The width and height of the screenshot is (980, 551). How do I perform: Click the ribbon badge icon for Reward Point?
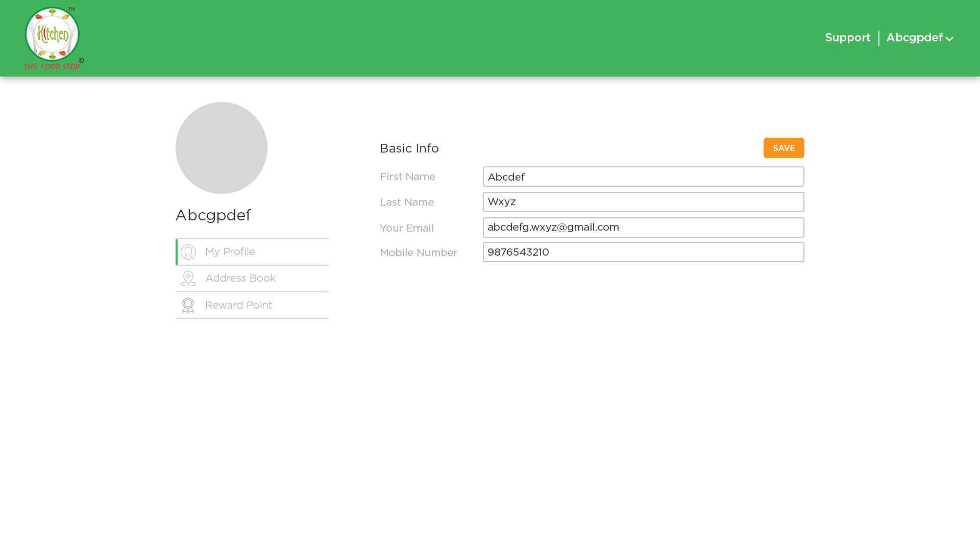click(x=188, y=305)
